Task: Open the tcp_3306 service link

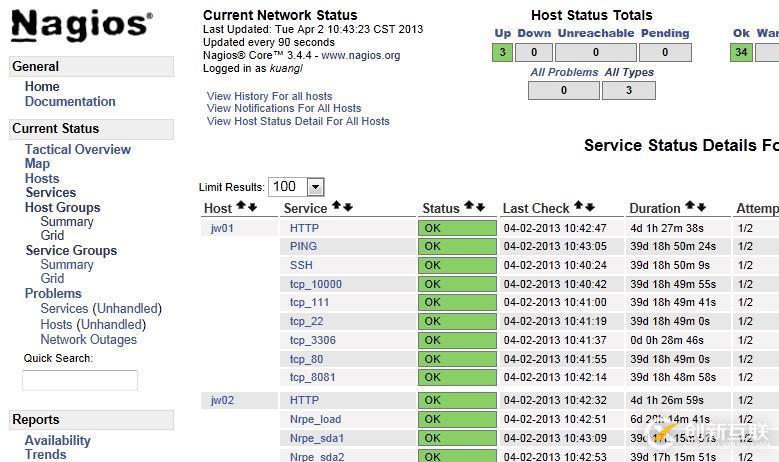Action: tap(313, 341)
